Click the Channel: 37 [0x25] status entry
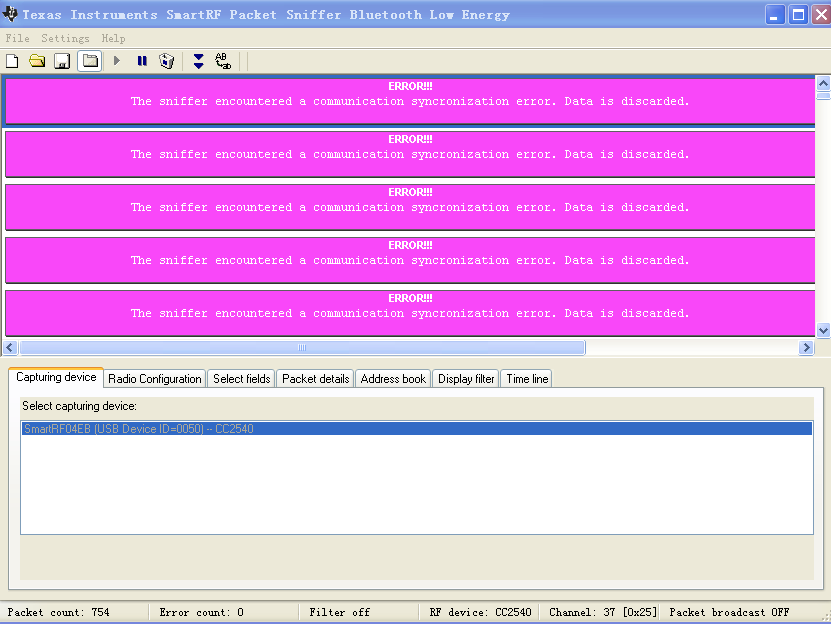The image size is (831, 624). (x=603, y=612)
